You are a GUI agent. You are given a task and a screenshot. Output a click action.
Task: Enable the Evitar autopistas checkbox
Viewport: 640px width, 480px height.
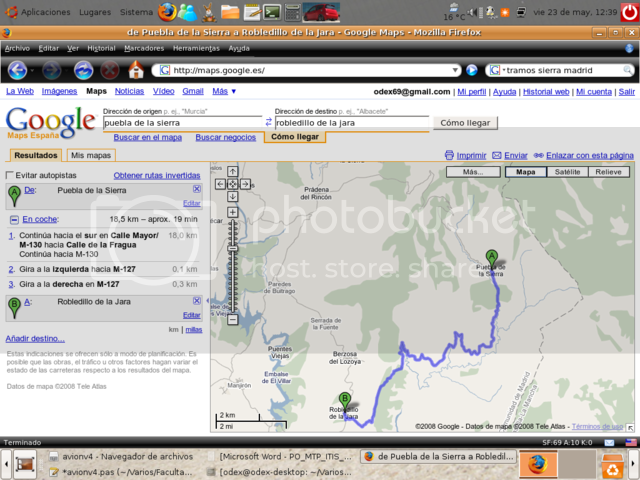tap(10, 175)
